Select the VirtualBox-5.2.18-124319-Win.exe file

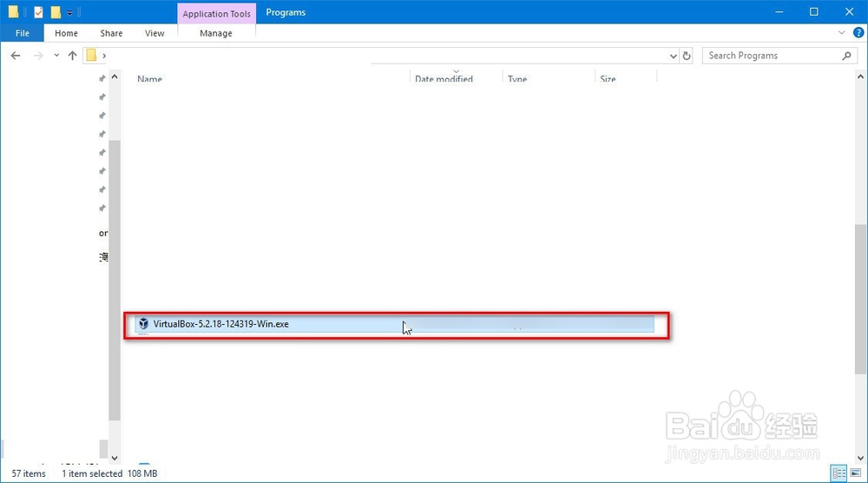394,324
